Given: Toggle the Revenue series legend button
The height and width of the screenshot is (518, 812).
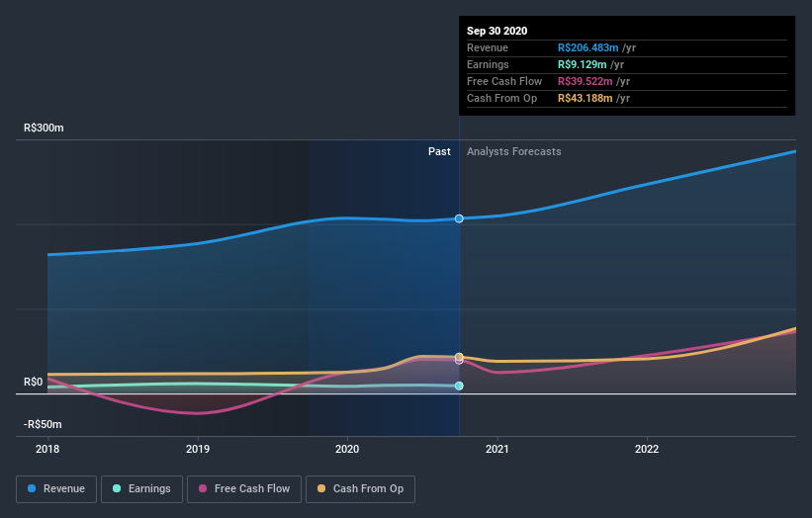Looking at the screenshot, I should point(56,489).
